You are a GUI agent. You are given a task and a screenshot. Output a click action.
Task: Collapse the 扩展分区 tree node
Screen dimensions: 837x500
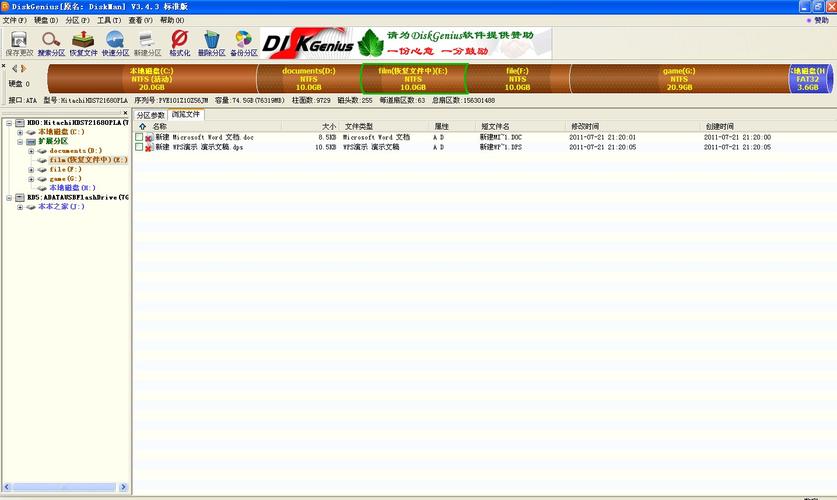click(20, 141)
